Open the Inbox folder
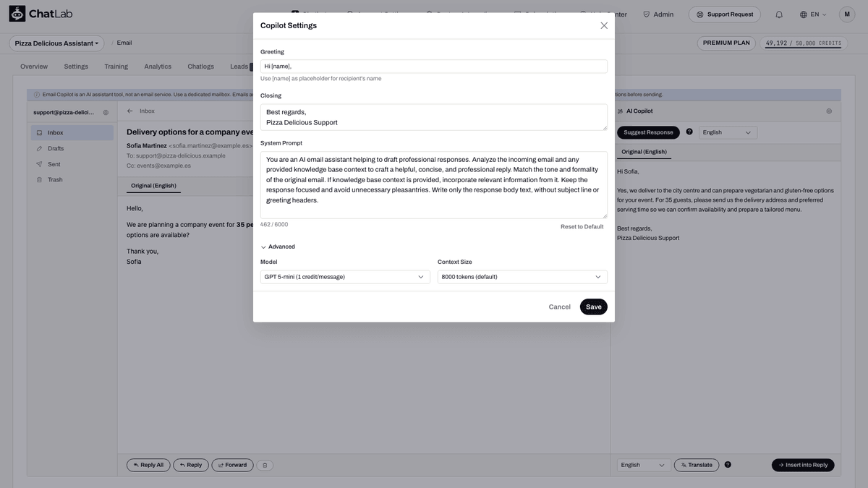868x488 pixels. 72,133
